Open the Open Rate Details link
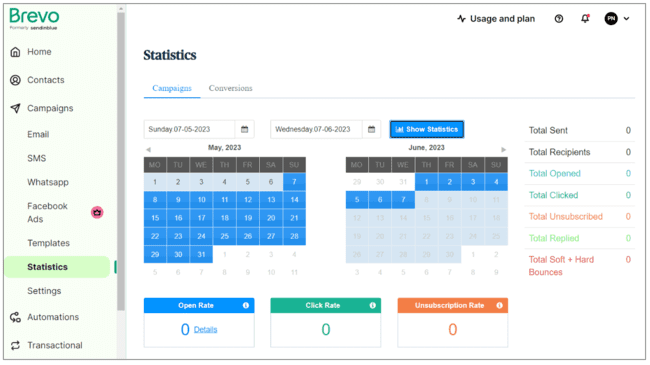 (x=206, y=330)
